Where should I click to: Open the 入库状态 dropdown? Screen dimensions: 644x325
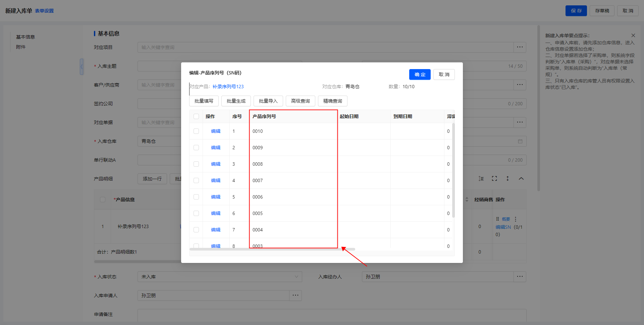point(219,277)
